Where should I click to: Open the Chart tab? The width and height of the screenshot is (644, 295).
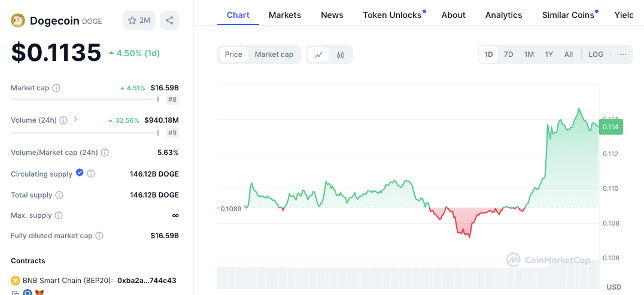coord(238,15)
